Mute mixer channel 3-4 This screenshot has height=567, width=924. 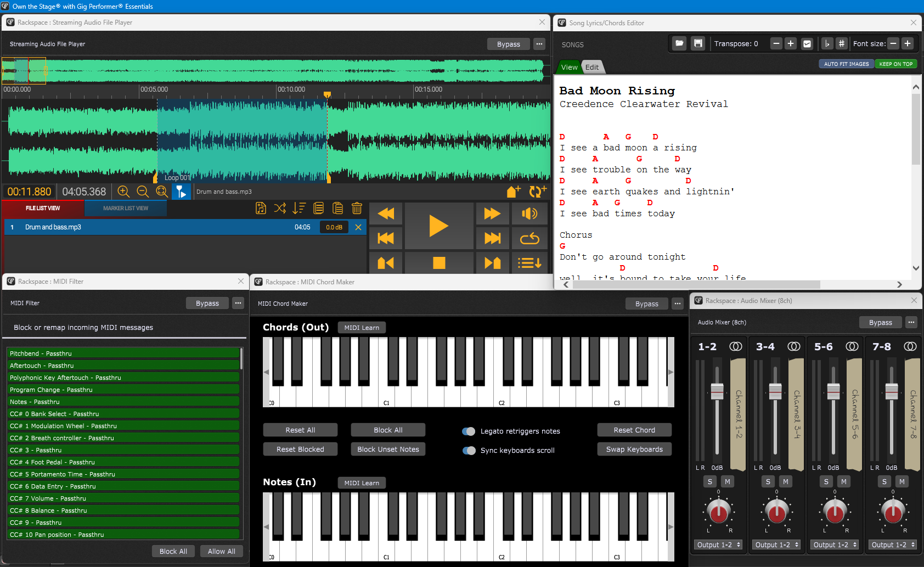click(786, 481)
